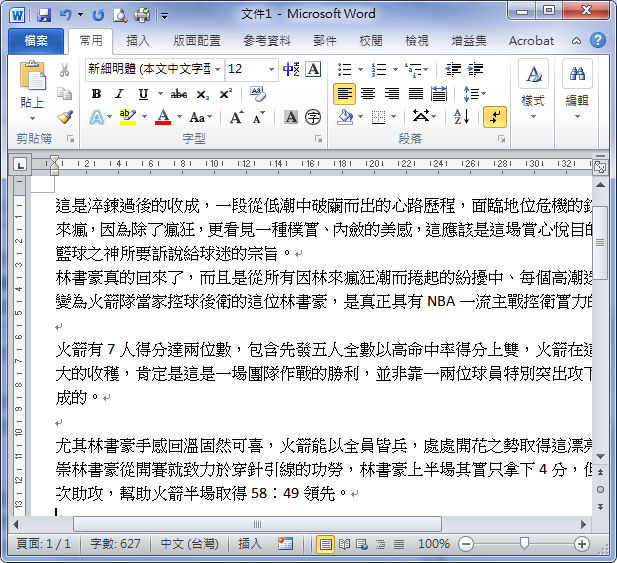Viewport: 617px width, 563px height.
Task: Switch to Print Layout view
Action: click(325, 544)
